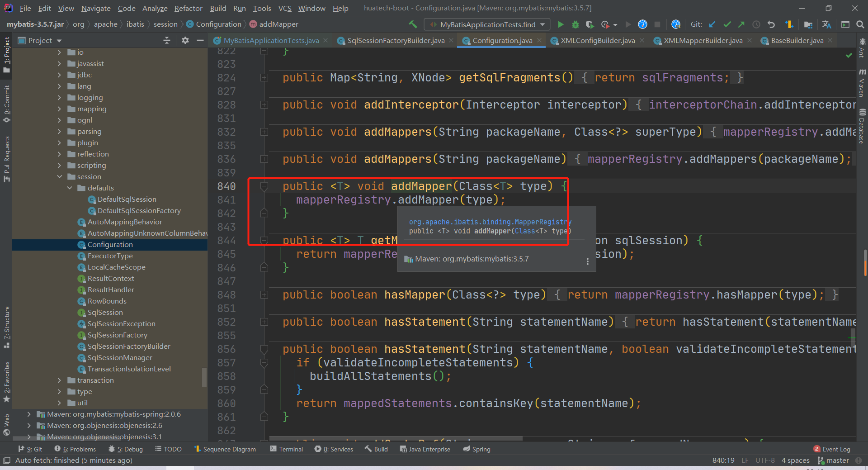This screenshot has height=470, width=868.
Task: Open the Spring tool window
Action: 476,449
